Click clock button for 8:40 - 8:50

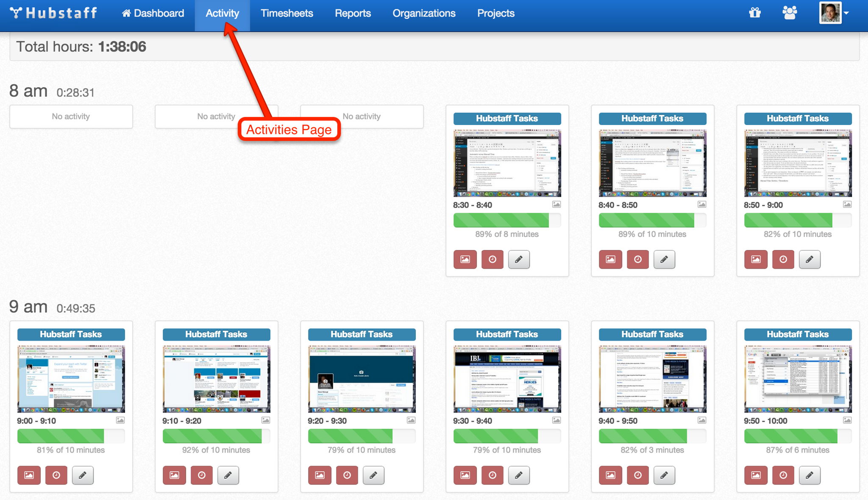coord(638,259)
